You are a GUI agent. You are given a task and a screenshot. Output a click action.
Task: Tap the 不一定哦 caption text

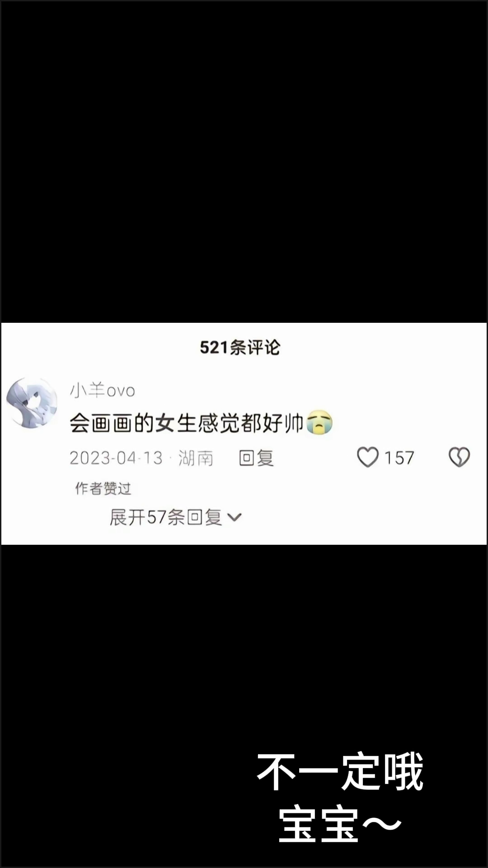tap(340, 772)
